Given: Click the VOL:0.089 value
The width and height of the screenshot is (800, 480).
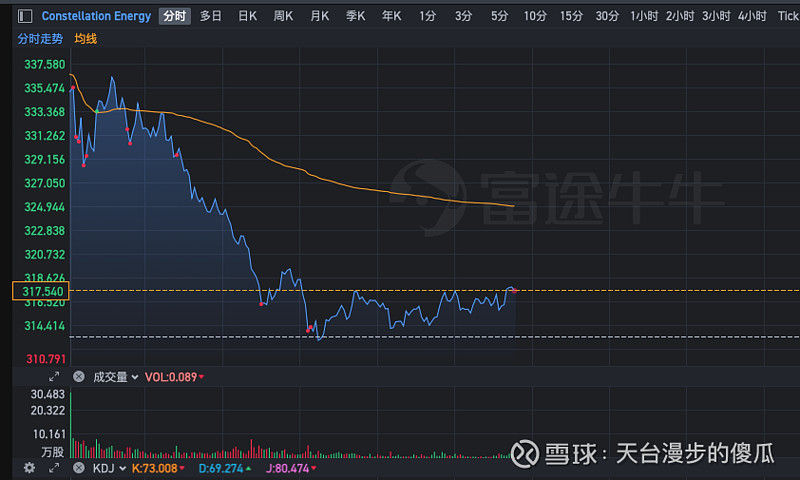Looking at the screenshot, I should click(174, 377).
